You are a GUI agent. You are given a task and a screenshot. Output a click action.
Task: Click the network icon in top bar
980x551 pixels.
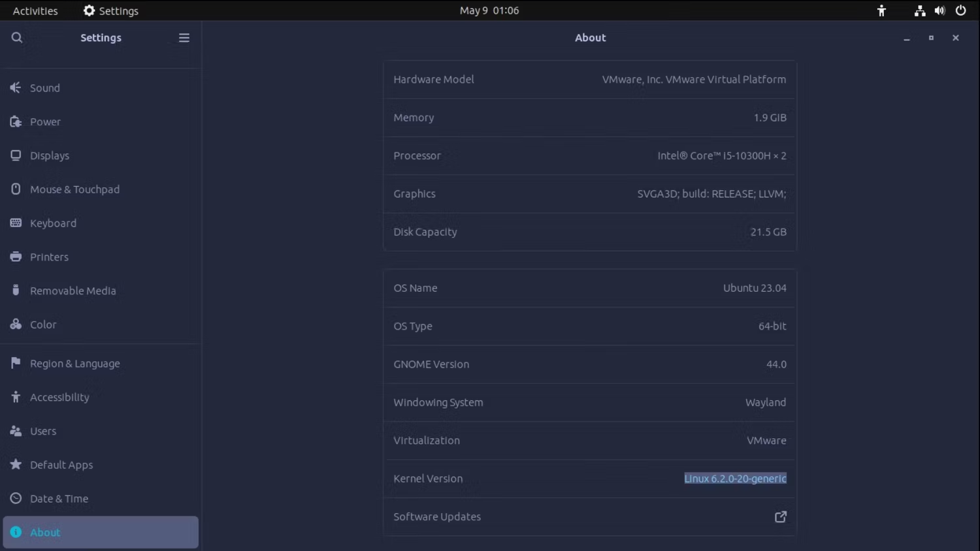pos(919,10)
